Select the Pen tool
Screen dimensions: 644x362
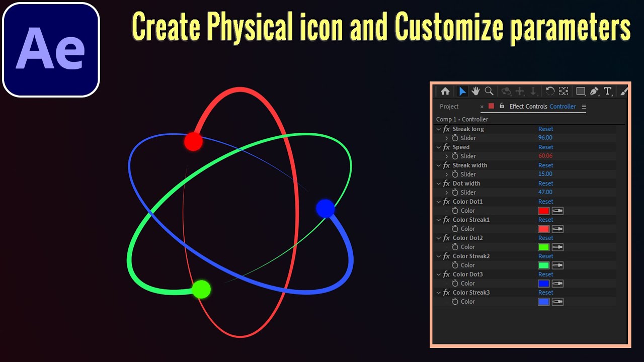[594, 91]
